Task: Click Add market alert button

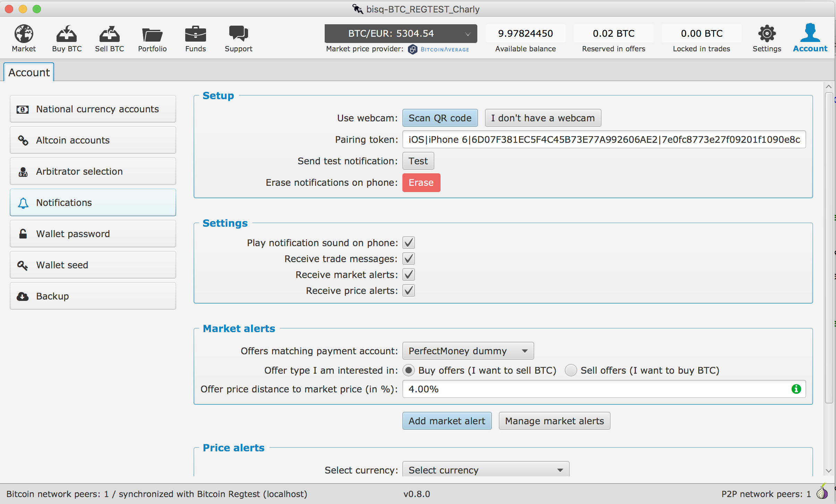Action: tap(447, 421)
